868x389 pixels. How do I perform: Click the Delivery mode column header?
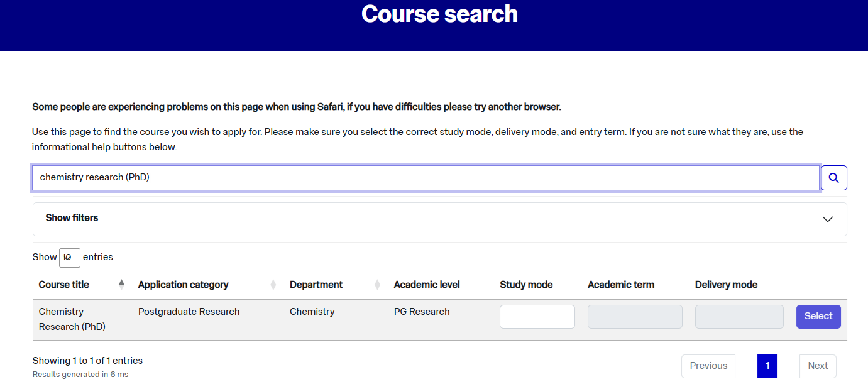726,285
